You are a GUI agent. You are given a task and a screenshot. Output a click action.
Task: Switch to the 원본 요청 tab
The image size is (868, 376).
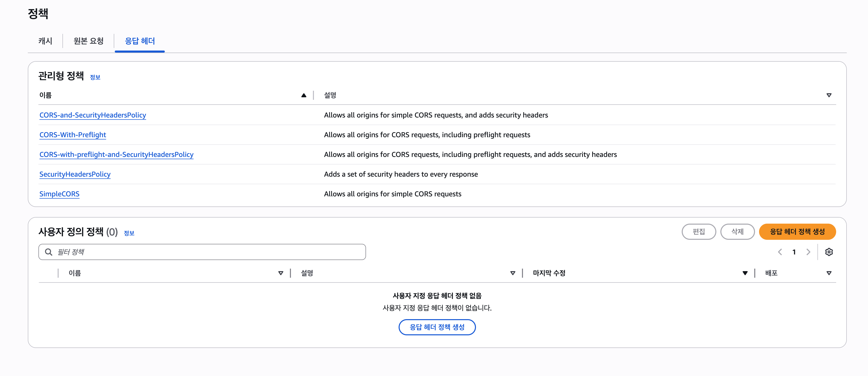click(88, 41)
